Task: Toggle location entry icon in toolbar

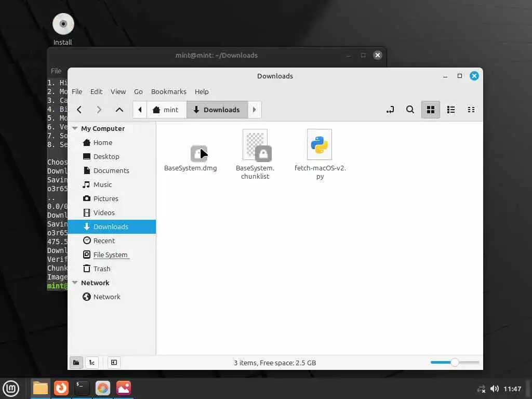Action: 390,110
